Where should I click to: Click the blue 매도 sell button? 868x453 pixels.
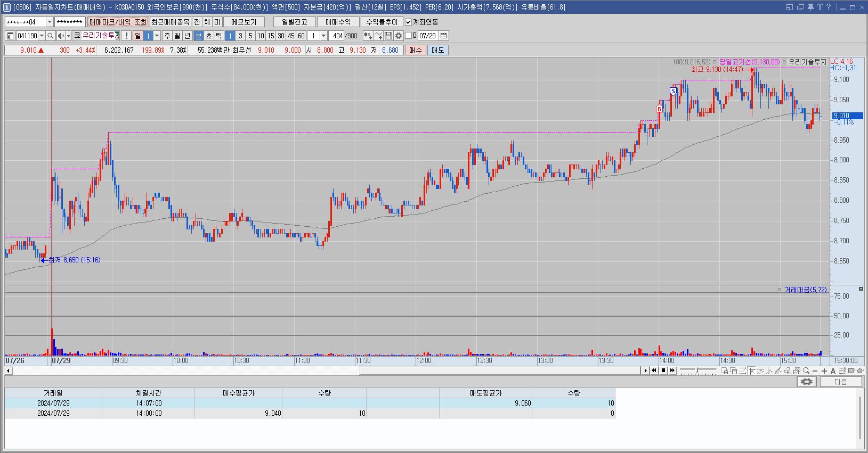pos(437,50)
